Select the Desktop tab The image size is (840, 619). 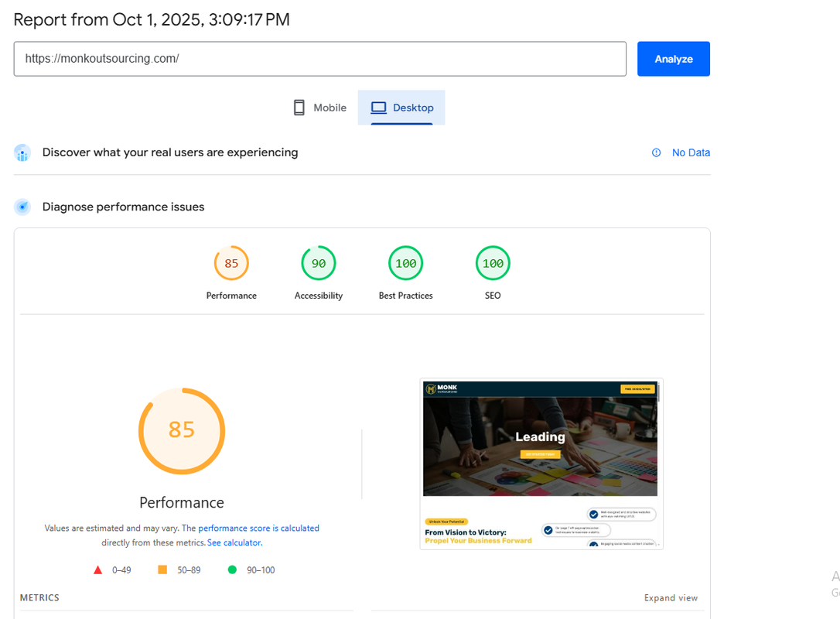click(401, 108)
